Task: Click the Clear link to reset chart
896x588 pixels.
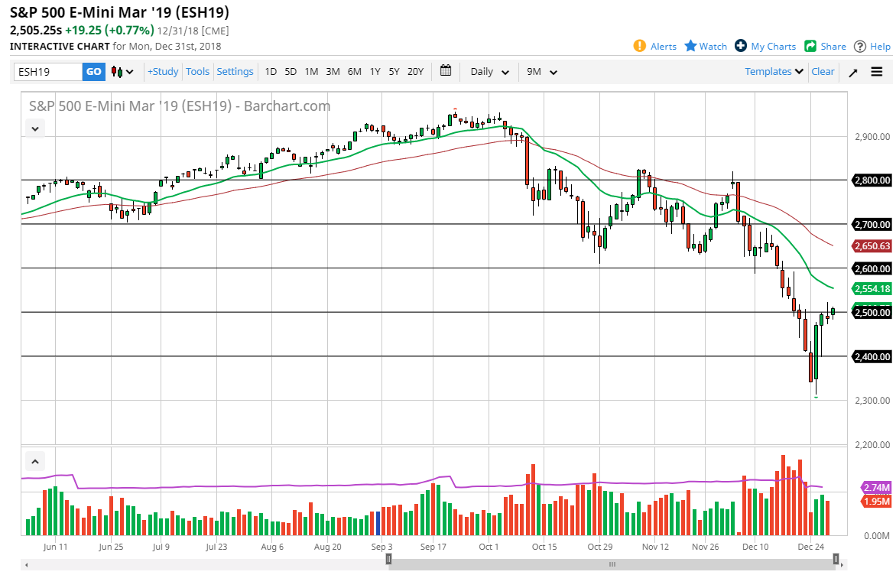Action: 823,71
